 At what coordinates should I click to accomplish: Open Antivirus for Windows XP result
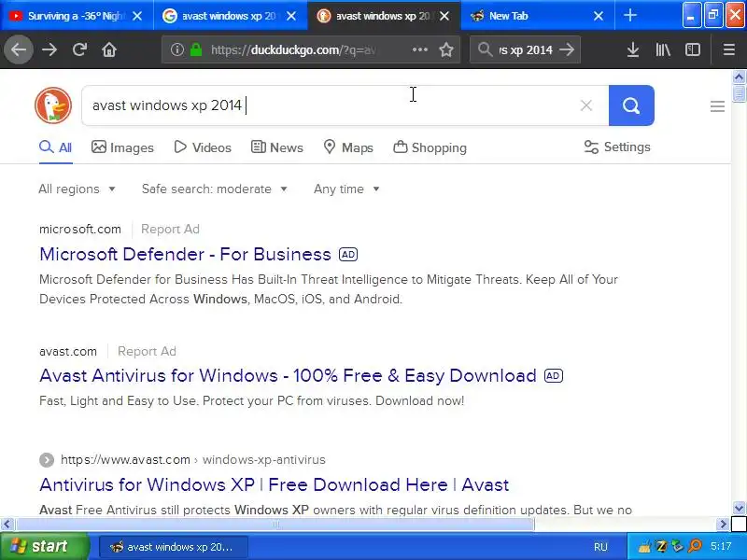(x=274, y=484)
